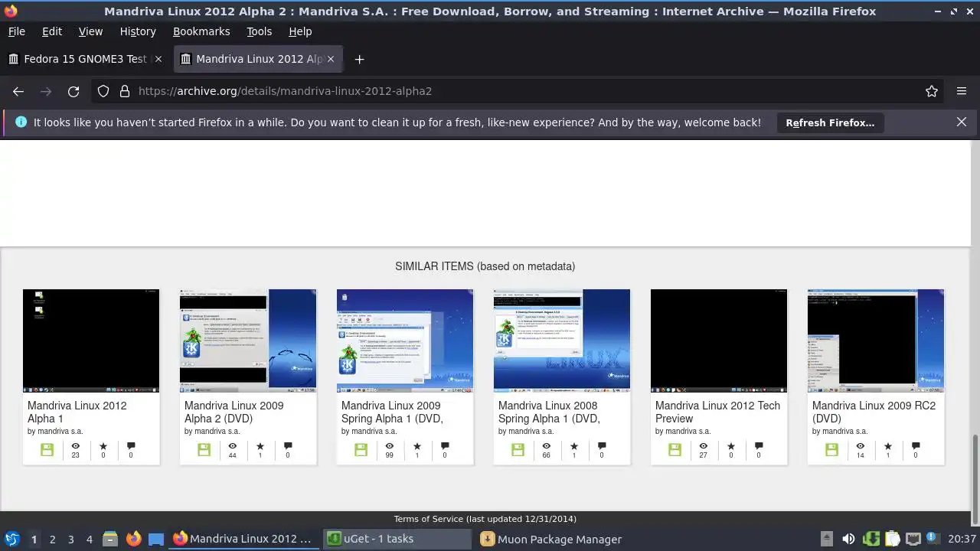Click reviews bubble on 2012 Alpha 1 card
Viewport: 980px width, 551px height.
(131, 446)
